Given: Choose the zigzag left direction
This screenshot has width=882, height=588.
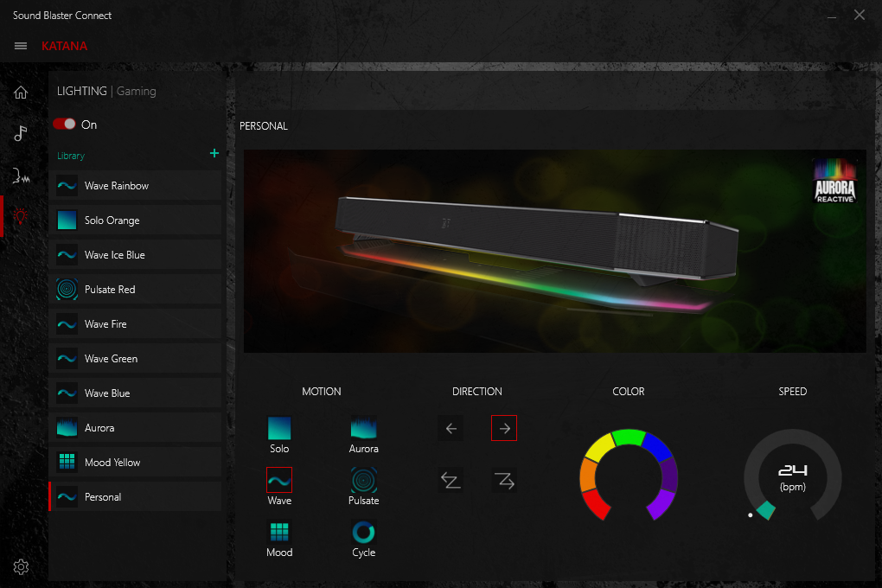Looking at the screenshot, I should 451,481.
